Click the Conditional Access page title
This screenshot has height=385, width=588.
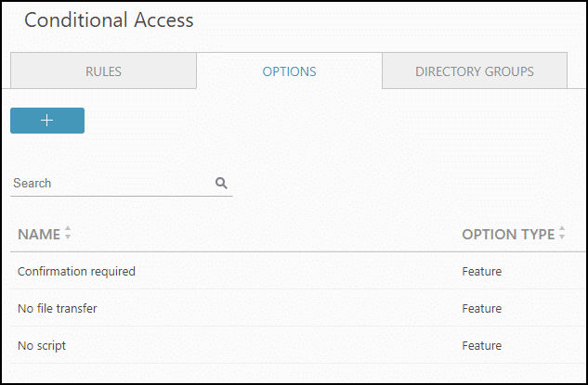[x=109, y=20]
